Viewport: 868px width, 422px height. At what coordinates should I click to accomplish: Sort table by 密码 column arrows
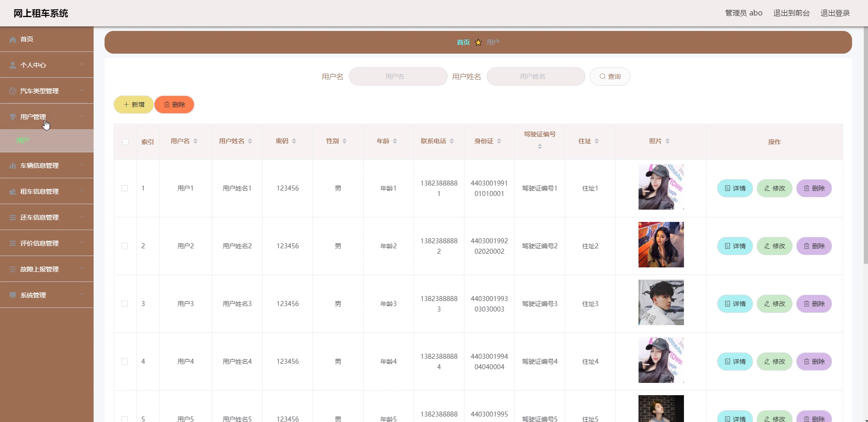pos(294,141)
